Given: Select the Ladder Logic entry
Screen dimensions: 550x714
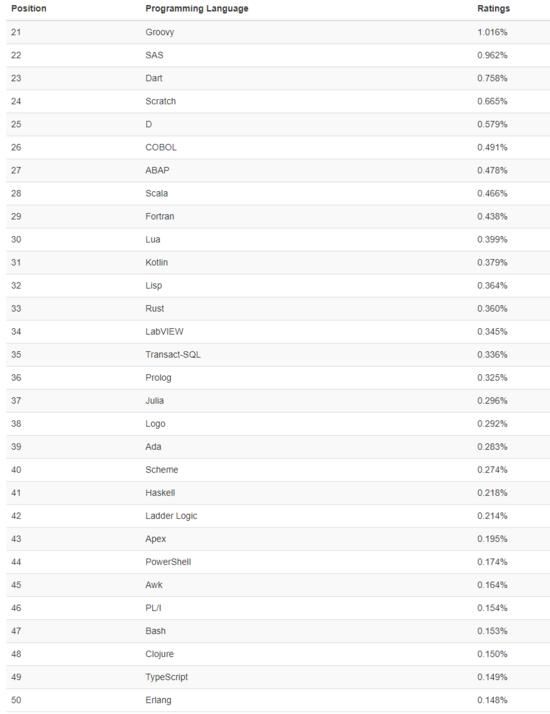Looking at the screenshot, I should click(171, 516).
